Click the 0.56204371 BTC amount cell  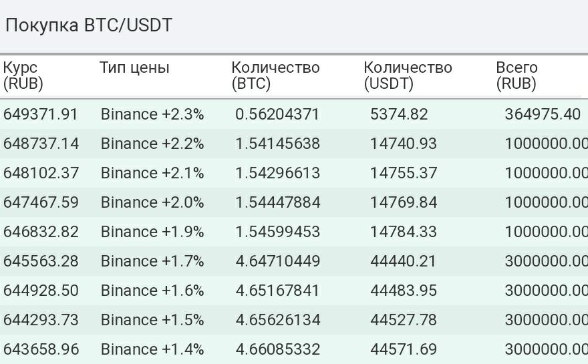point(277,114)
